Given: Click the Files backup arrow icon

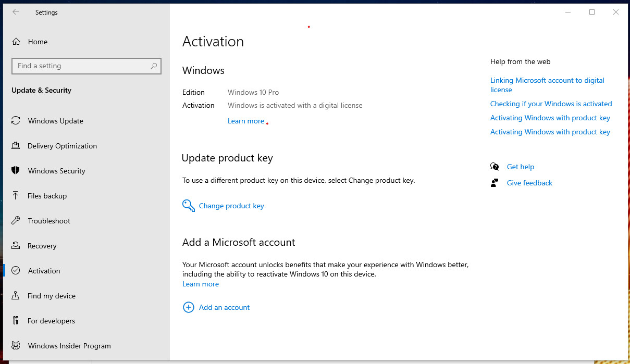Looking at the screenshot, I should click(16, 196).
